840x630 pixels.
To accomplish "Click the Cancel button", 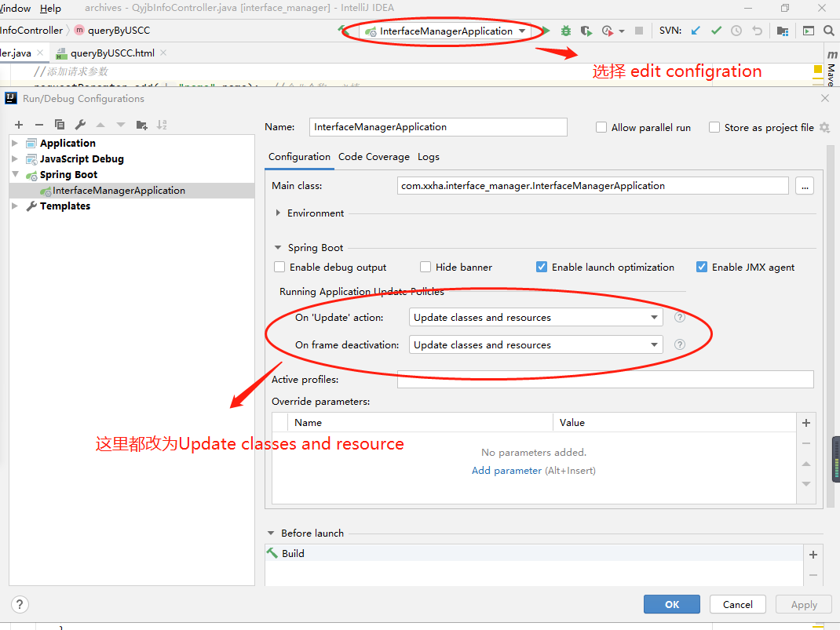I will click(738, 604).
